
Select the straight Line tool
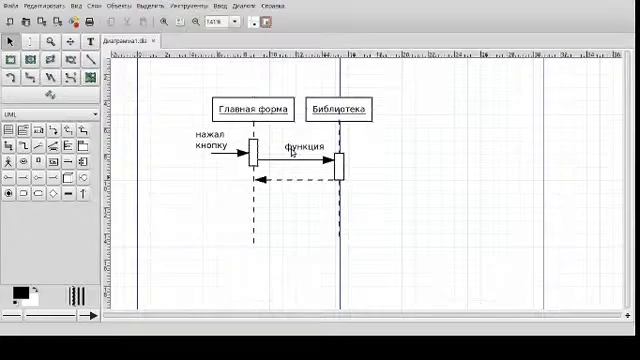[90, 60]
